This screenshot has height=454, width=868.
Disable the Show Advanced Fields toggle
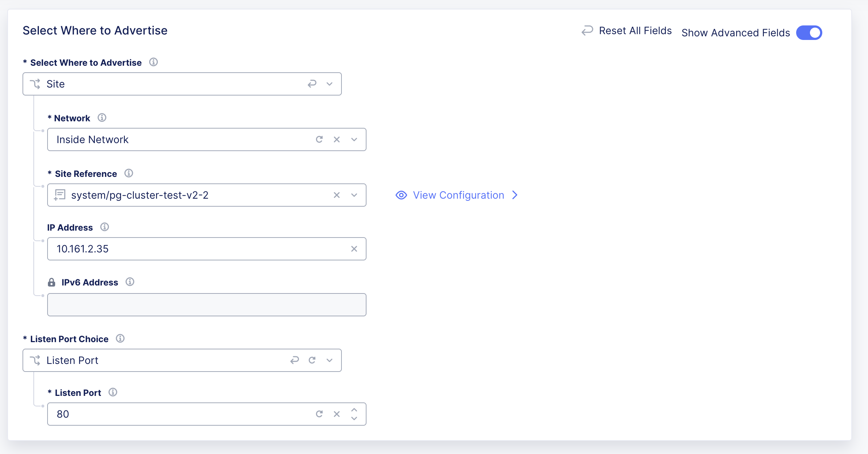[x=809, y=32]
